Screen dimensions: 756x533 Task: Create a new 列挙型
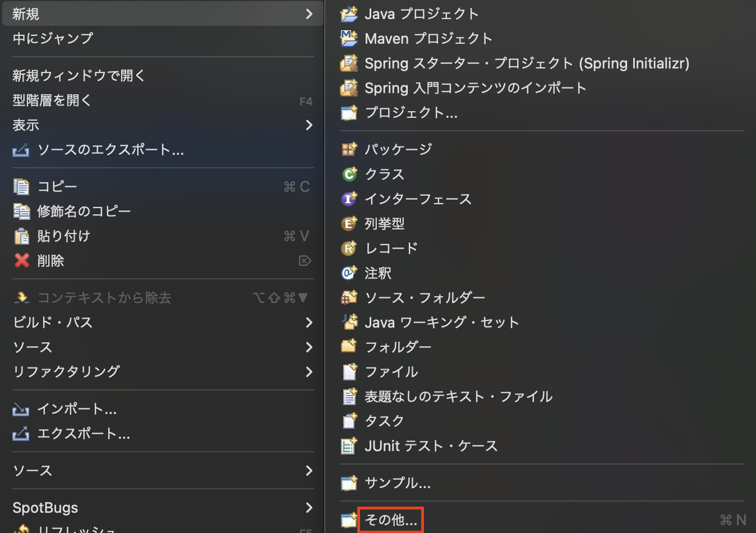385,223
